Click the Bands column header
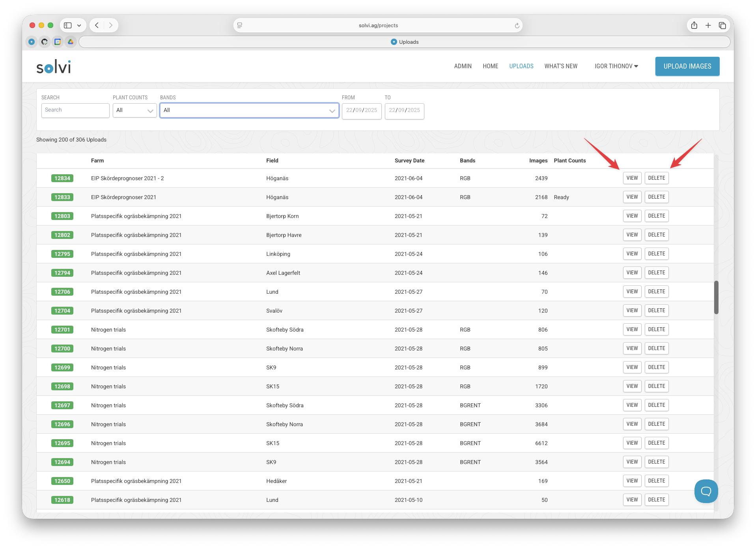This screenshot has width=756, height=548. [x=467, y=160]
